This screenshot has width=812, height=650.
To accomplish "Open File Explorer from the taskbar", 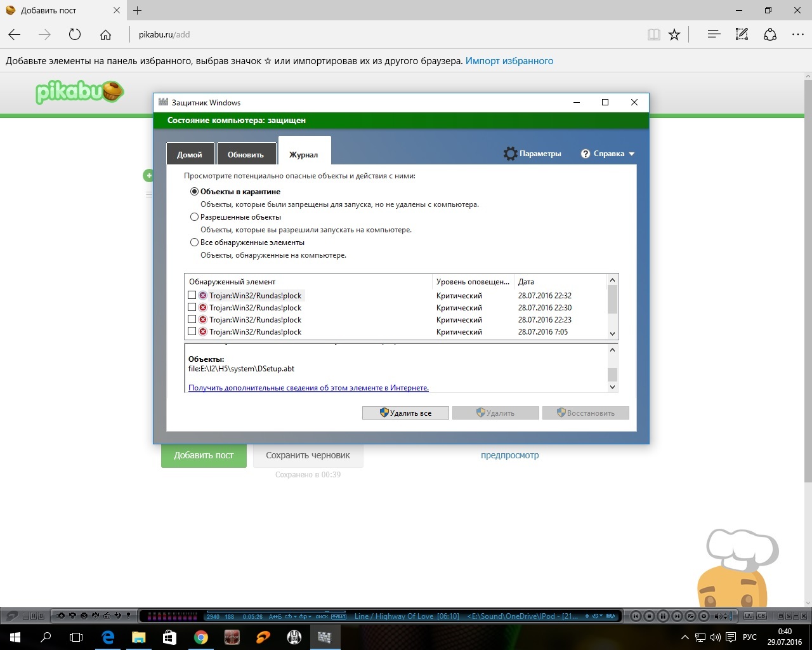I will tap(138, 637).
